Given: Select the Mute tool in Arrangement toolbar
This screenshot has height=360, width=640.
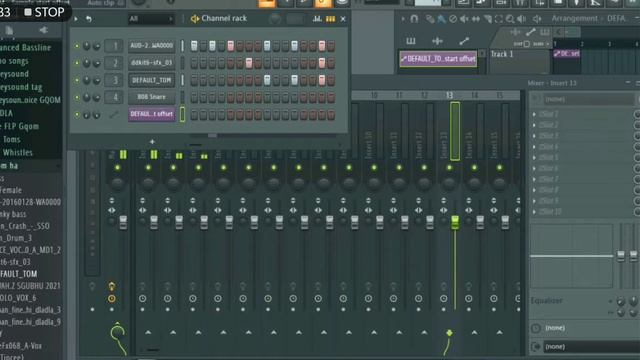Looking at the screenshot, I should (464, 19).
